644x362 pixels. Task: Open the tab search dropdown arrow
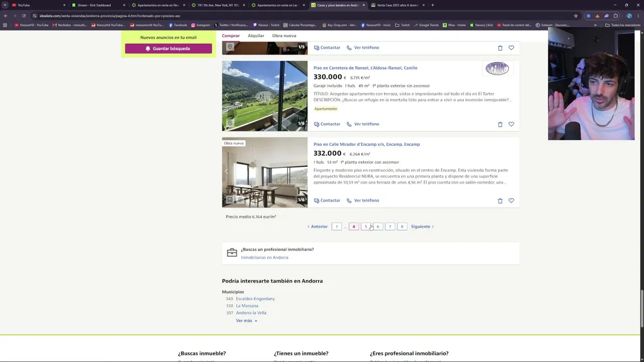(5, 5)
